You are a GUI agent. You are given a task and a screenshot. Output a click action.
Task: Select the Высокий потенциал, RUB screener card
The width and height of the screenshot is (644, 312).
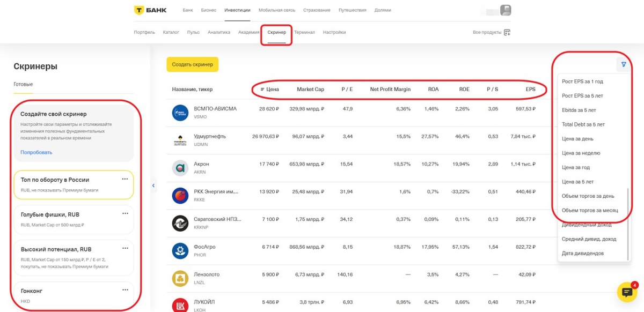pos(73,258)
